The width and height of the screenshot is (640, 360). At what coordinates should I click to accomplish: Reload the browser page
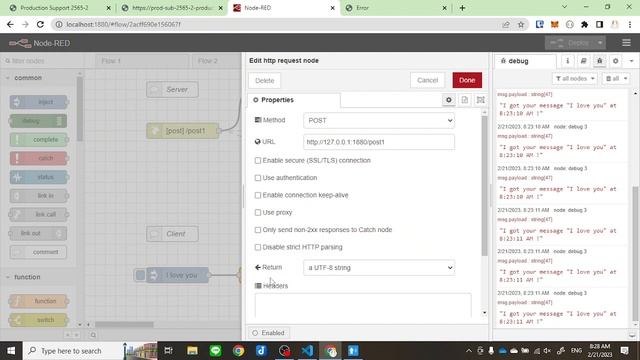[40, 24]
